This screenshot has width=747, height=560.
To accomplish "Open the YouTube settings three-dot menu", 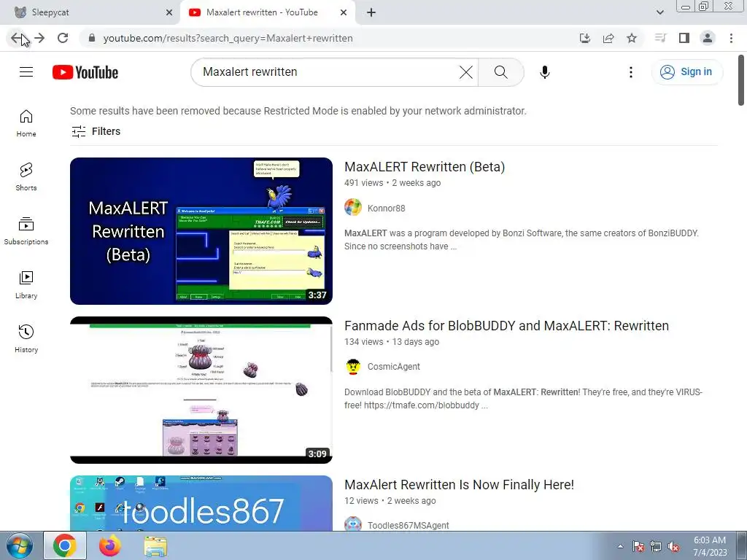I will point(631,72).
